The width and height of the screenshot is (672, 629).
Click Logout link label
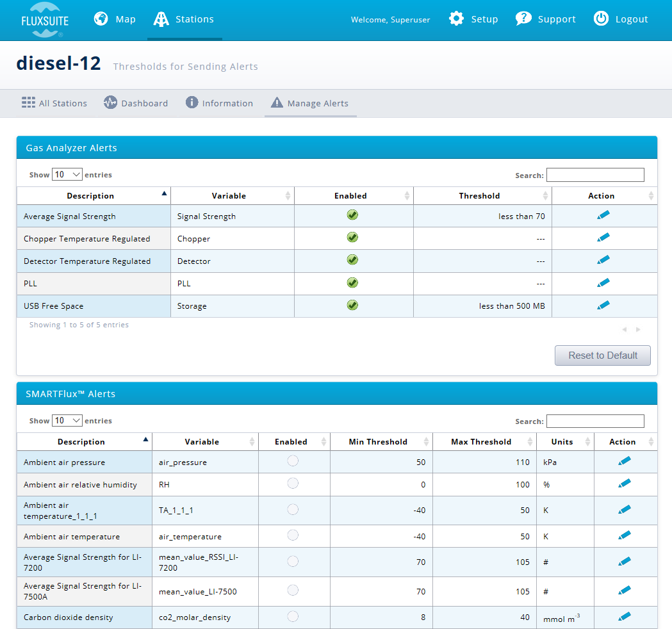click(x=632, y=19)
